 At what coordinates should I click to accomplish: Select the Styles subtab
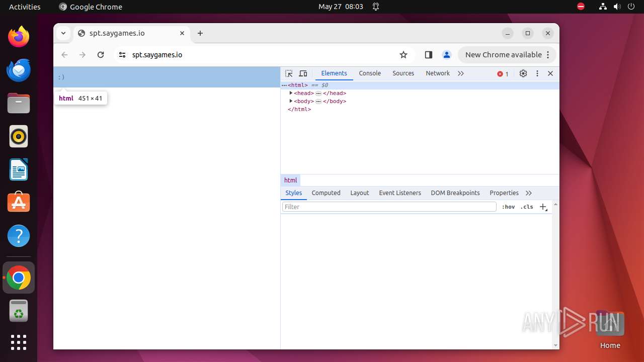tap(293, 193)
